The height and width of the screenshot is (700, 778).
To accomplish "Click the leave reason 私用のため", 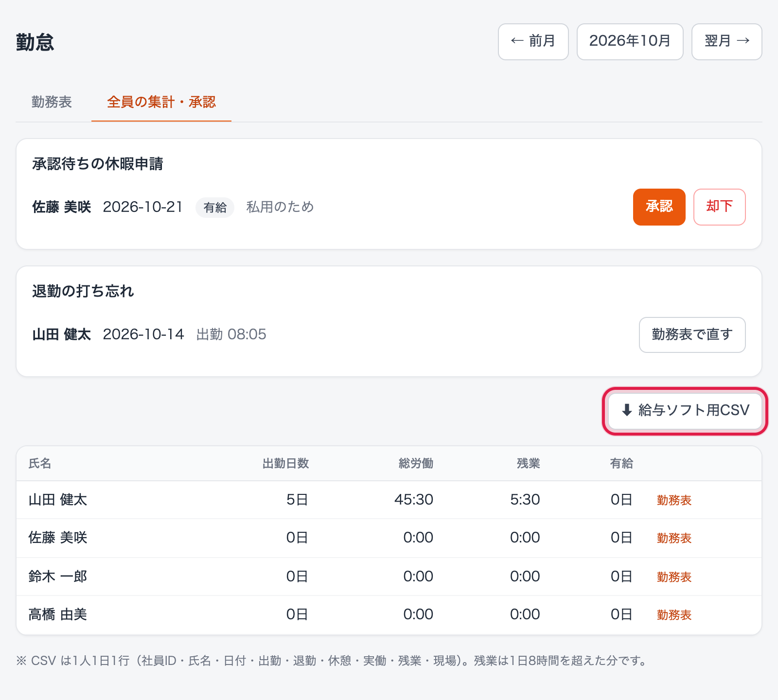I will tap(280, 207).
